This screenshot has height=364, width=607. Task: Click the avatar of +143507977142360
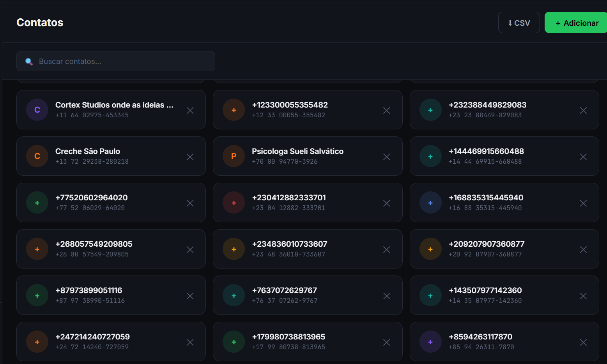pyautogui.click(x=430, y=295)
